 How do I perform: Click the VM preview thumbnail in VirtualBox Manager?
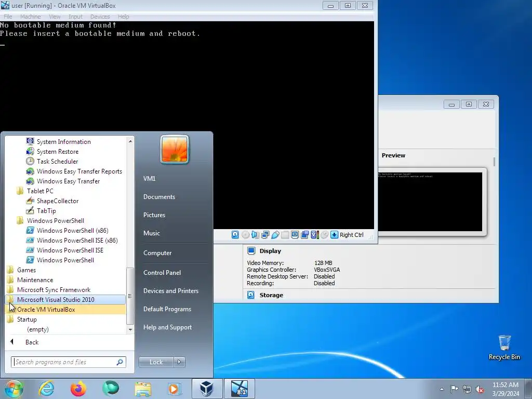point(430,202)
